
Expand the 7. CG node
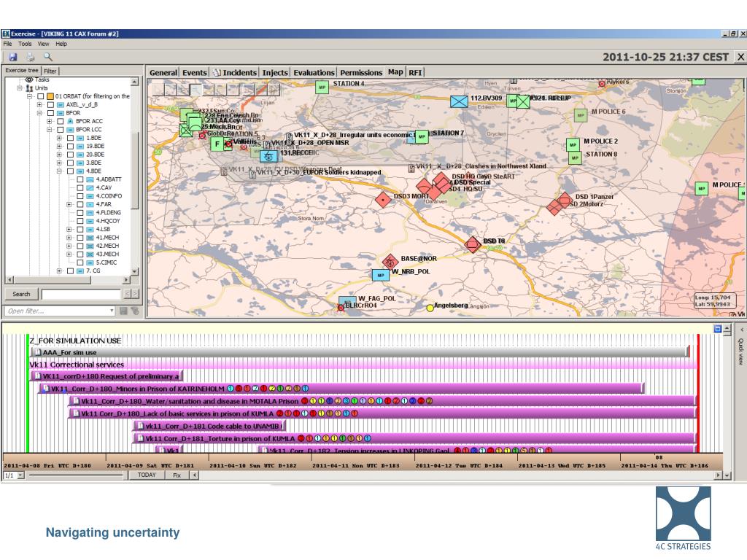pos(60,271)
